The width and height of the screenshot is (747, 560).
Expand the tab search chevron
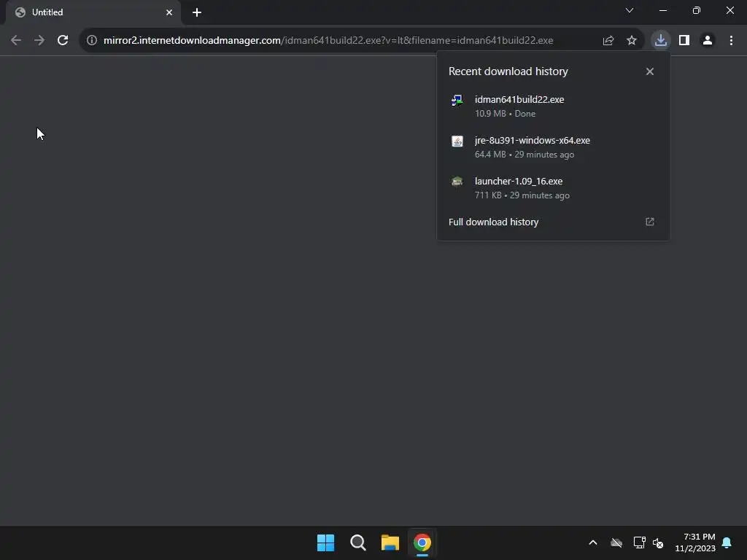[x=630, y=10]
